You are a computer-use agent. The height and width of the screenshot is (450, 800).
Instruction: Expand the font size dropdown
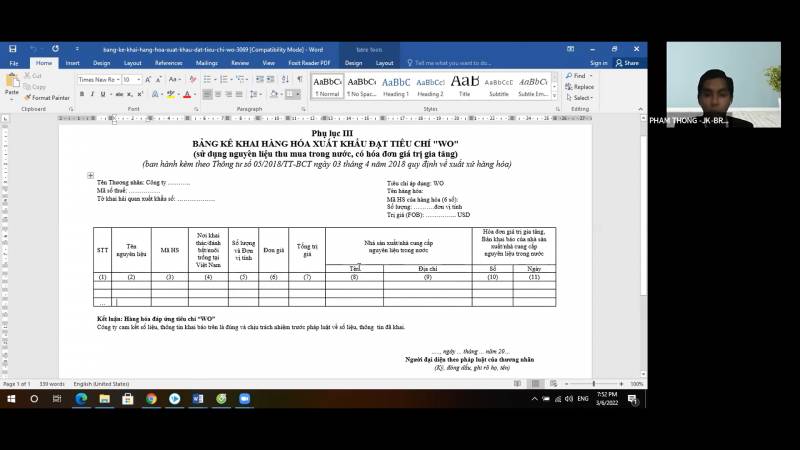[139, 79]
